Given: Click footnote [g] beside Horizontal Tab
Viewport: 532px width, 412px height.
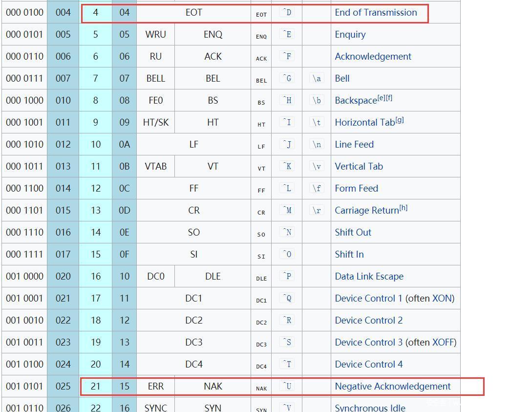Looking at the screenshot, I should pos(400,120).
